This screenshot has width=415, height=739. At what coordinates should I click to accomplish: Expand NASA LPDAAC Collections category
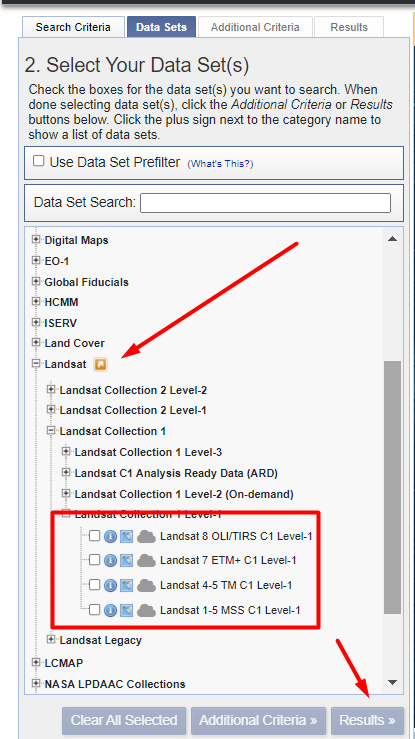click(36, 683)
